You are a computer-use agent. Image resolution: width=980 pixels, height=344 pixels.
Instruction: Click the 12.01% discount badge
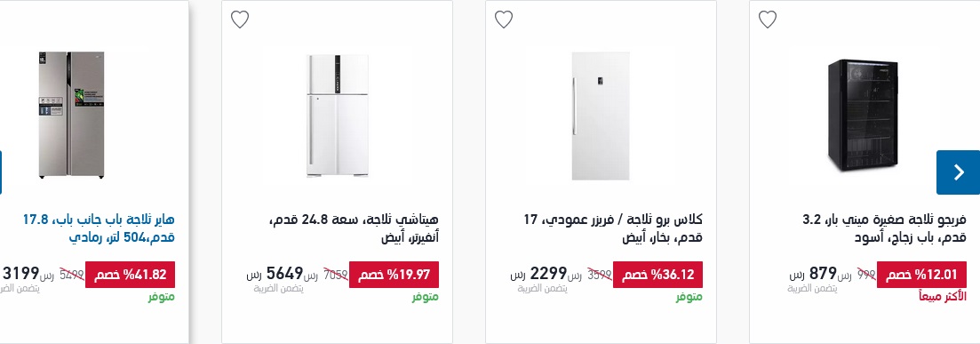point(921,275)
